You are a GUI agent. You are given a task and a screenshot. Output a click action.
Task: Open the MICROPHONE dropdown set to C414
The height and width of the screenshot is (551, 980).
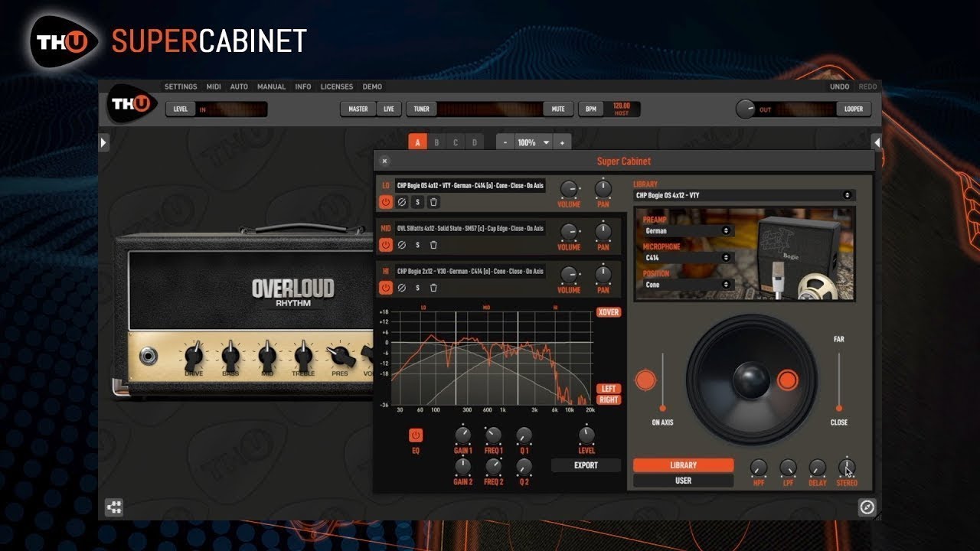(688, 258)
